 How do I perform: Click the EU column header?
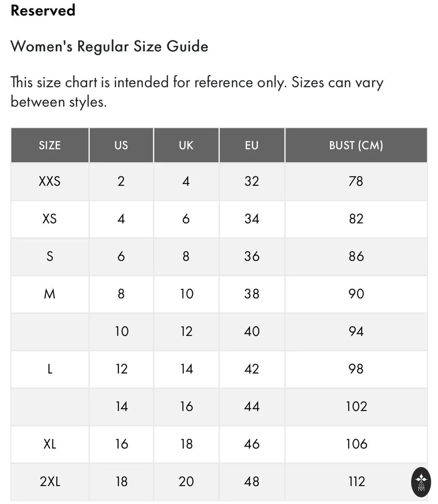point(252,145)
